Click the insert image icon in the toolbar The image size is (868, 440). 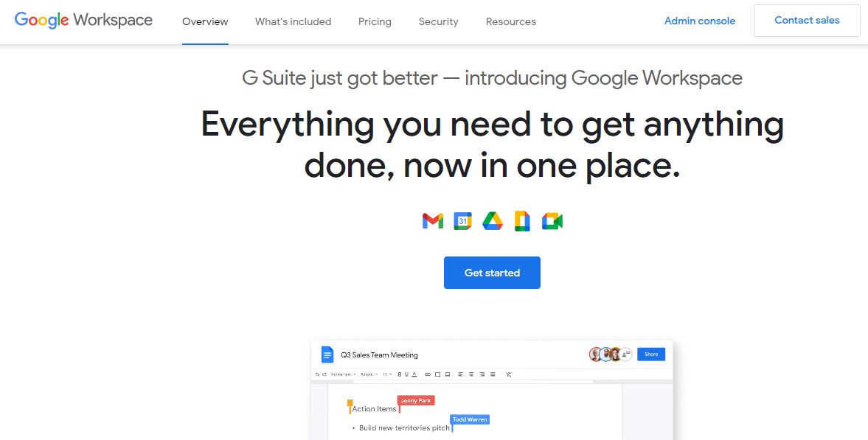pos(448,374)
